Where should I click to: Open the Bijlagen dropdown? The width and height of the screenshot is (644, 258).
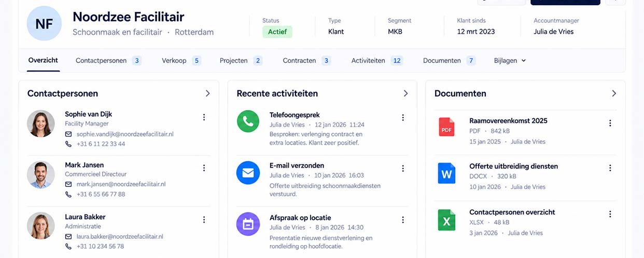coord(510,60)
